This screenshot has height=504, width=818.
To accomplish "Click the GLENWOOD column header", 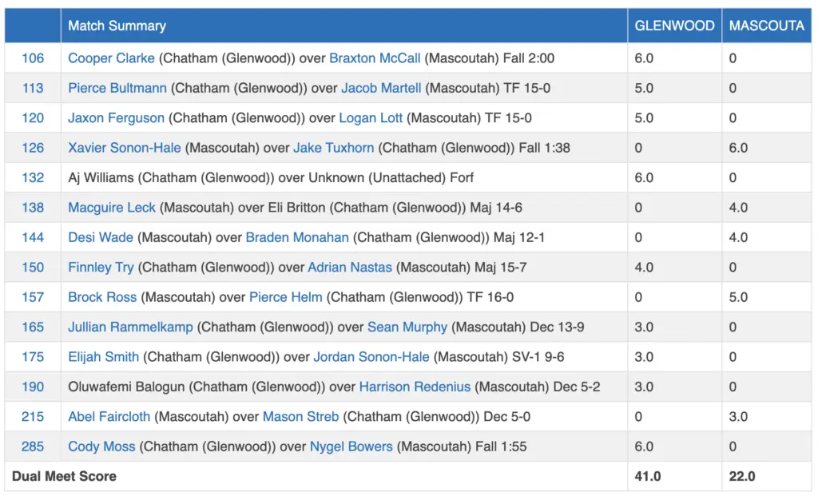I will click(x=674, y=26).
